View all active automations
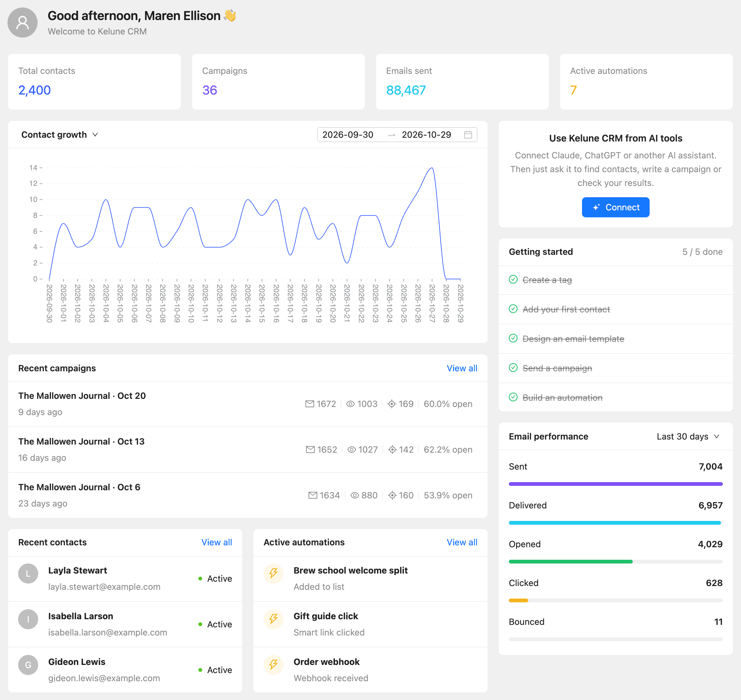Viewport: 741px width, 700px height. (x=462, y=543)
